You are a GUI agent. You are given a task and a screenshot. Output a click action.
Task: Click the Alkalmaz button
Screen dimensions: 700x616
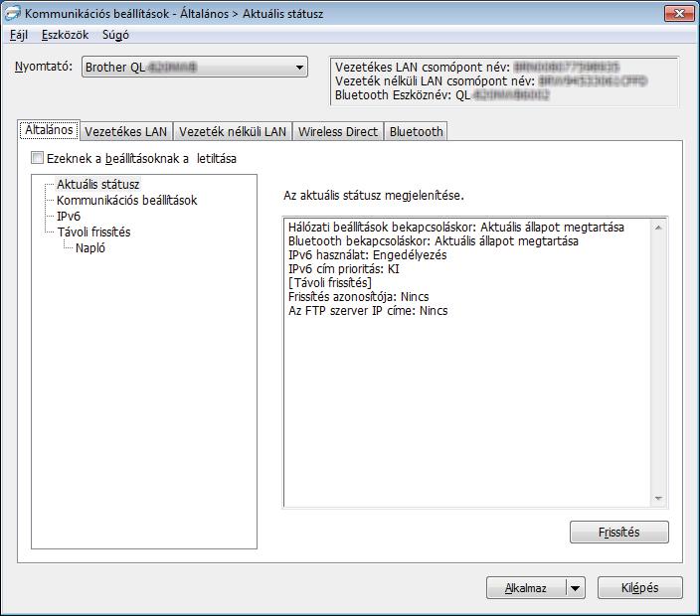click(x=526, y=588)
